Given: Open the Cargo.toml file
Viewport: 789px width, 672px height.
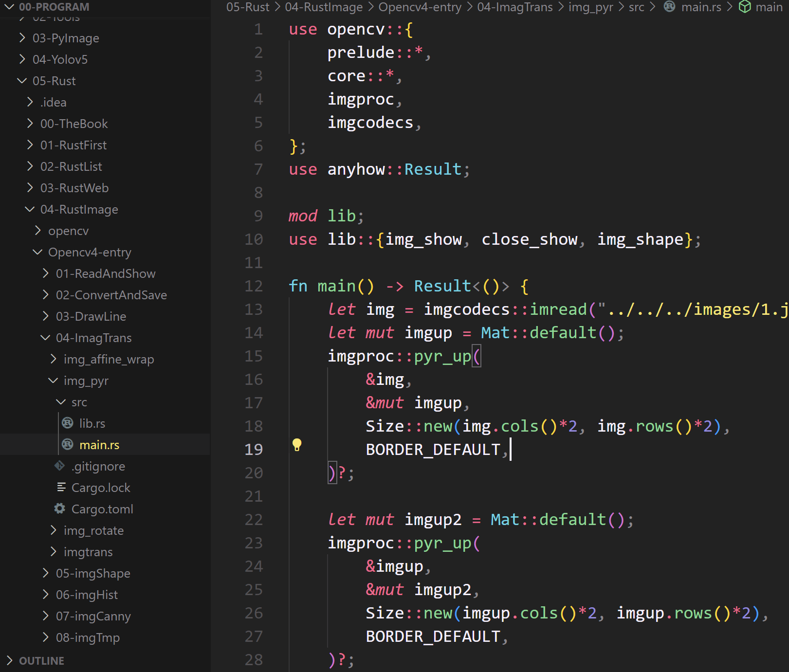Looking at the screenshot, I should 102,509.
